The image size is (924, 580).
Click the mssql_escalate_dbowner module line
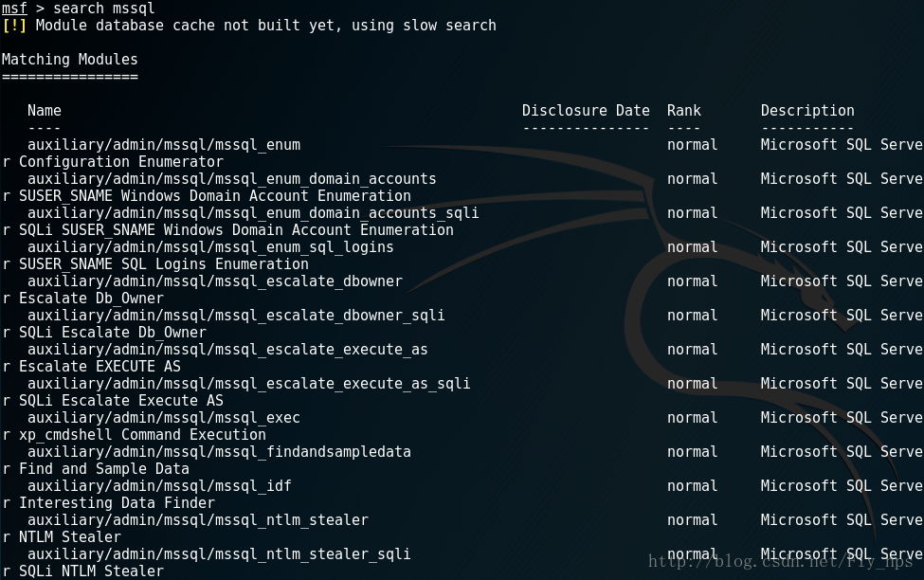click(x=214, y=281)
